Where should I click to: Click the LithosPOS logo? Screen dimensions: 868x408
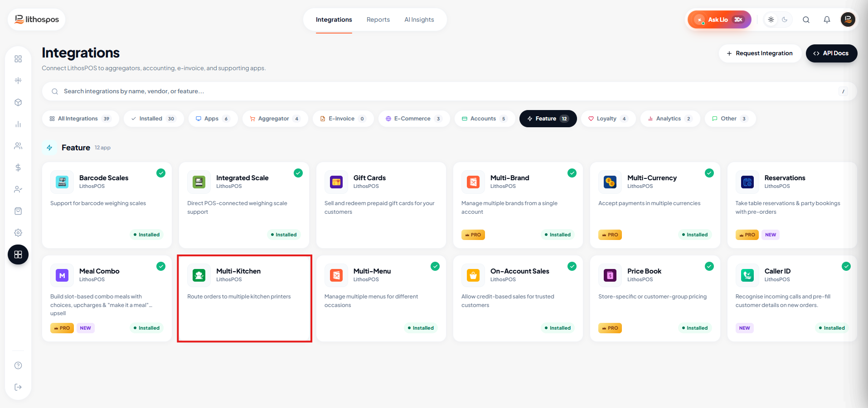(37, 19)
